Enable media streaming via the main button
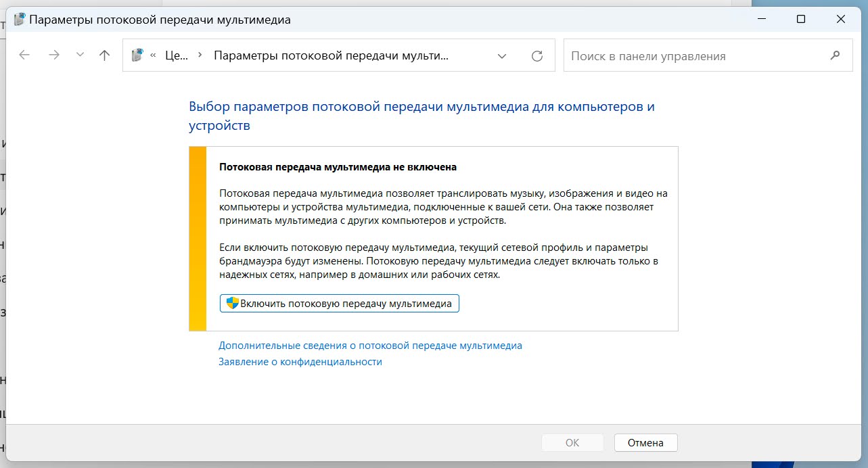 (339, 303)
